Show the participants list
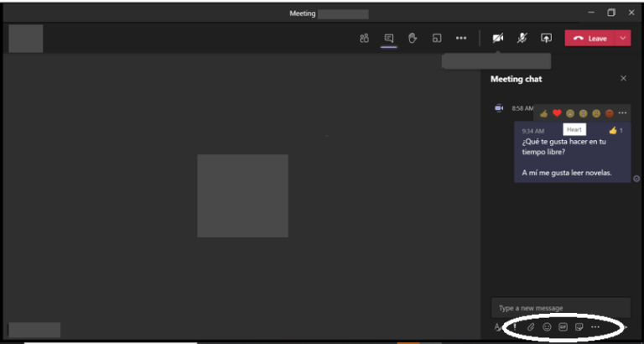The width and height of the screenshot is (644, 344). point(364,38)
